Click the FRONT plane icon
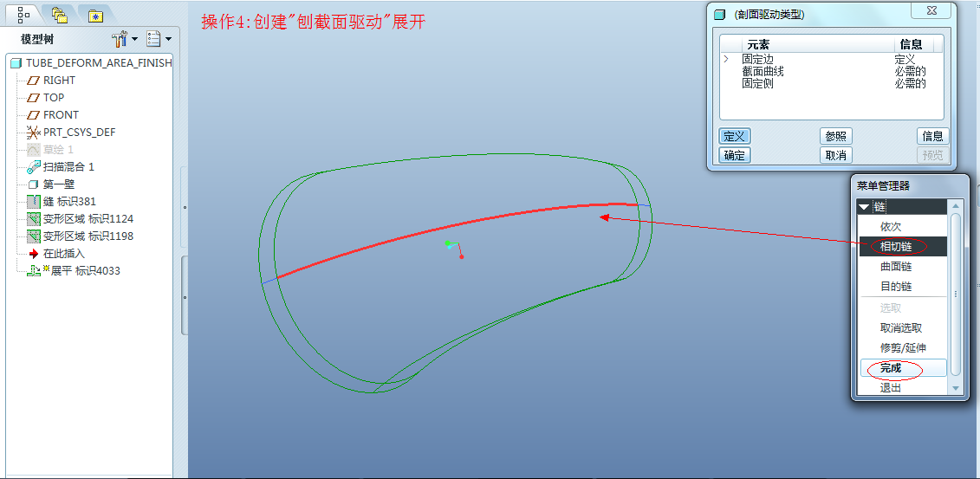 33,115
